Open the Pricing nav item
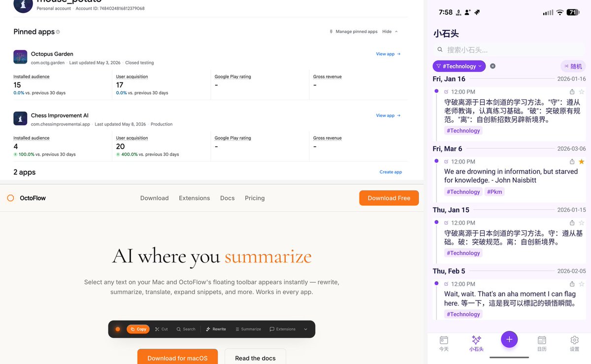The height and width of the screenshot is (364, 591). (x=255, y=198)
